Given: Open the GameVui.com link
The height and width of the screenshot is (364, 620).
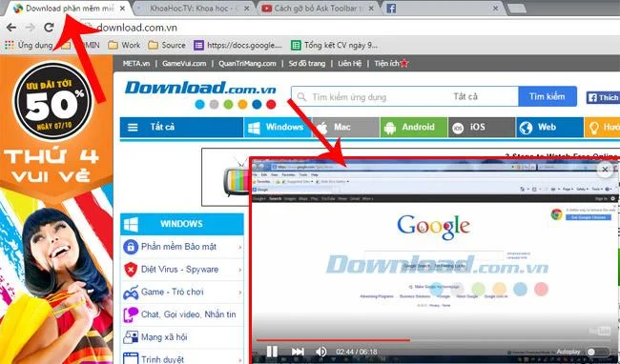Looking at the screenshot, I should 184,63.
